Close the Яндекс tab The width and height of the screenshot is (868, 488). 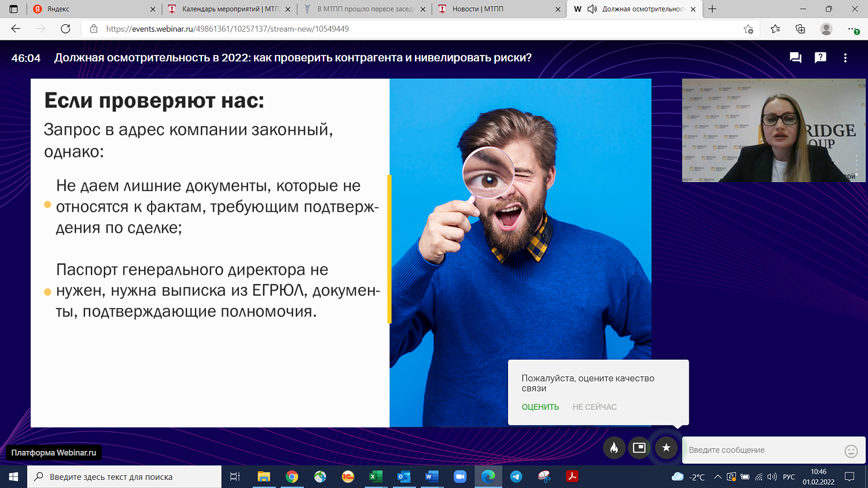pyautogui.click(x=153, y=9)
